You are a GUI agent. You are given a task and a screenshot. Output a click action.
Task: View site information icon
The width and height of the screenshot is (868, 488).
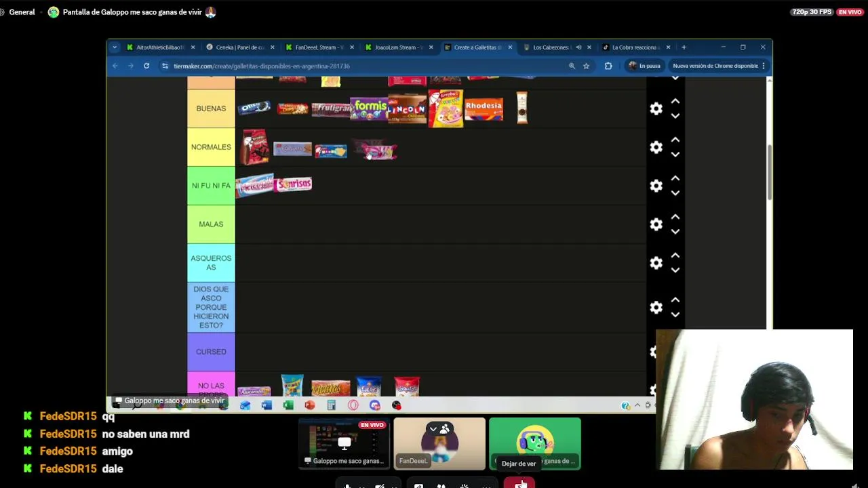click(165, 66)
